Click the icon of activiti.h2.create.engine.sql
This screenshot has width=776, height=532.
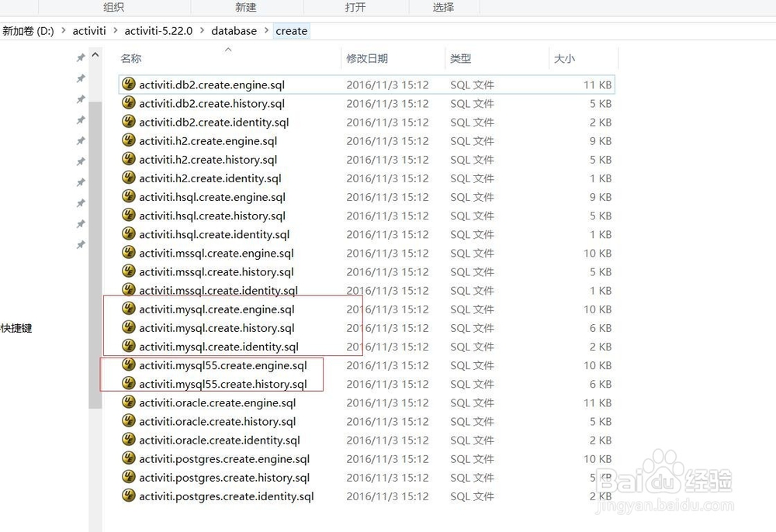[x=129, y=140]
